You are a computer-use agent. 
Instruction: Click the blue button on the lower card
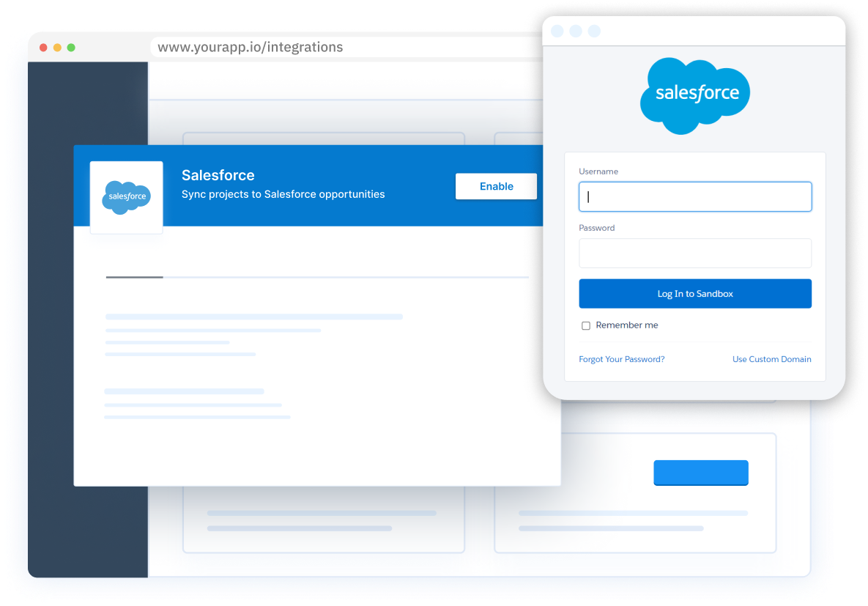coord(700,473)
